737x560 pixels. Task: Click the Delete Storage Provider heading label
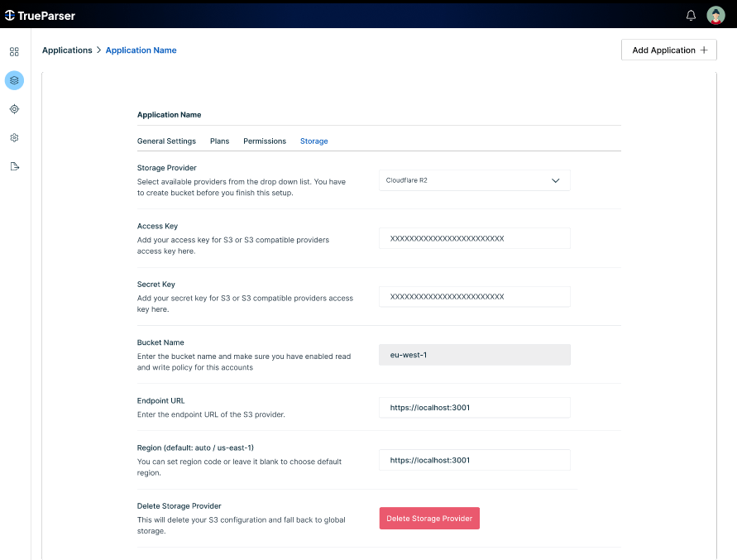(179, 506)
